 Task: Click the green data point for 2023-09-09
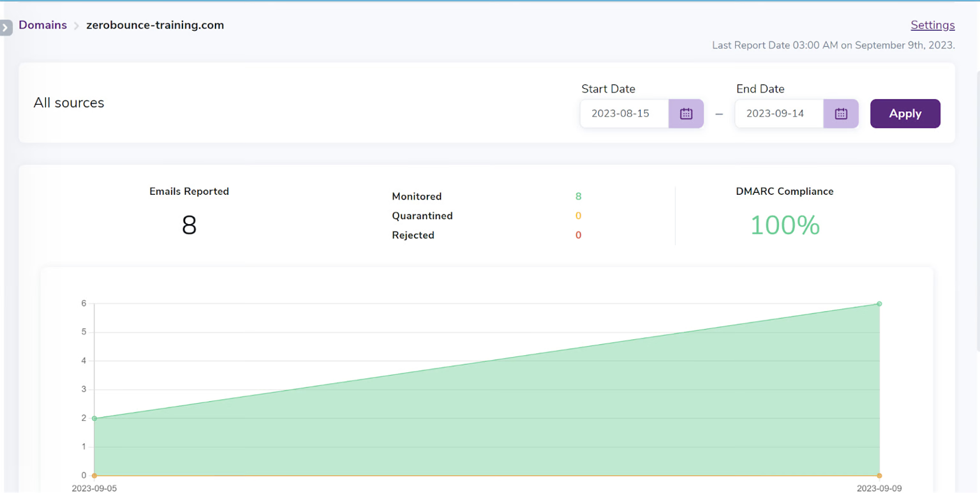(879, 303)
